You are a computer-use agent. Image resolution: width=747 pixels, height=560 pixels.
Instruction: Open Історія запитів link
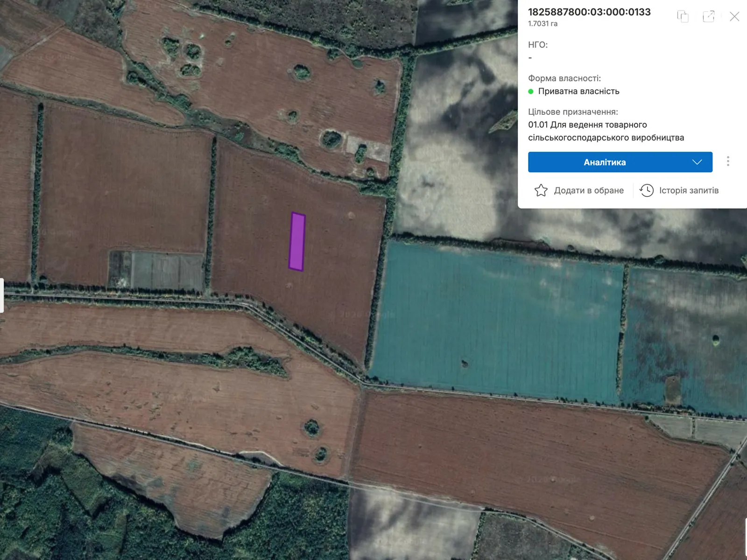(x=689, y=190)
